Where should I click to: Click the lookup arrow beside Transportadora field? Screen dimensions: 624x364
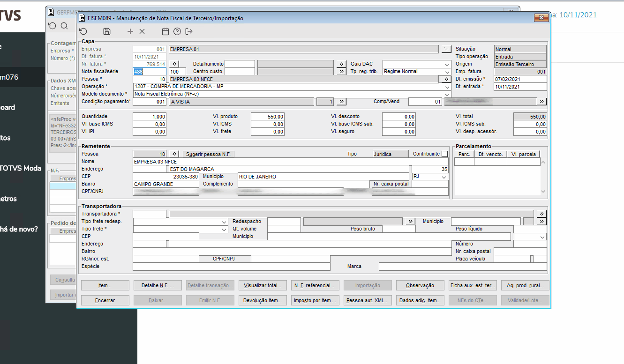point(541,214)
